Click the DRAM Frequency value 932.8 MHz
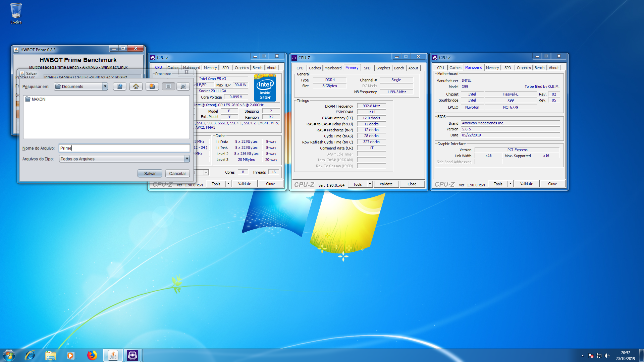Viewport: 644px width, 362px height. pyautogui.click(x=371, y=106)
